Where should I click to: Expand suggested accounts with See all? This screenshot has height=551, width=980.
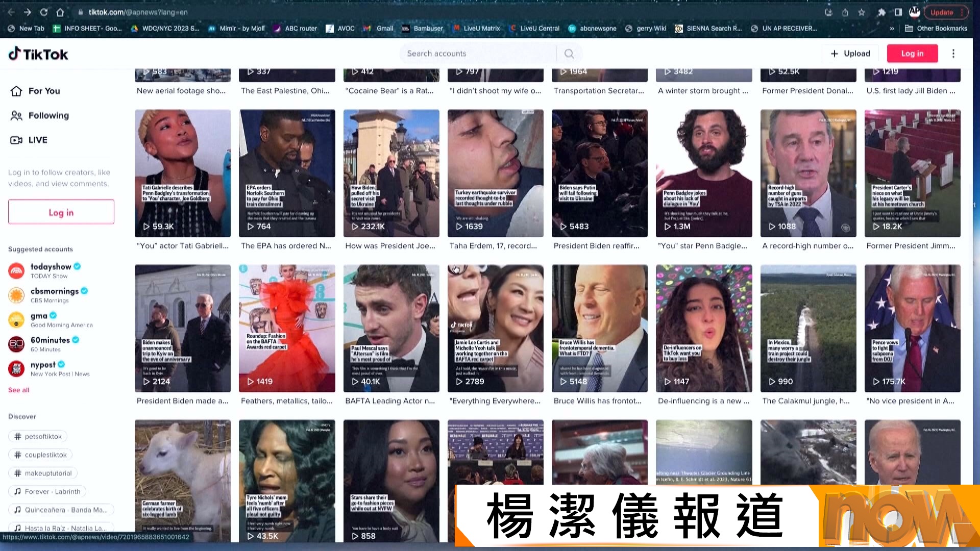(x=19, y=390)
